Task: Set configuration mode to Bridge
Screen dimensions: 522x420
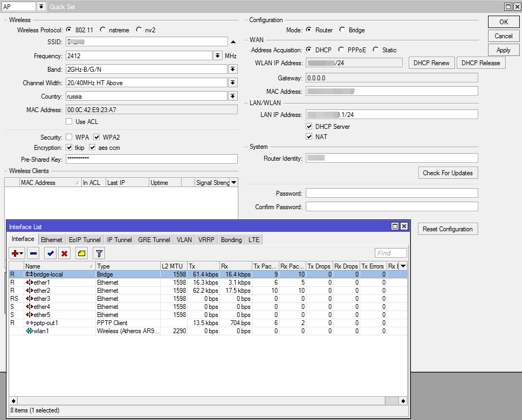Action: pyautogui.click(x=342, y=30)
